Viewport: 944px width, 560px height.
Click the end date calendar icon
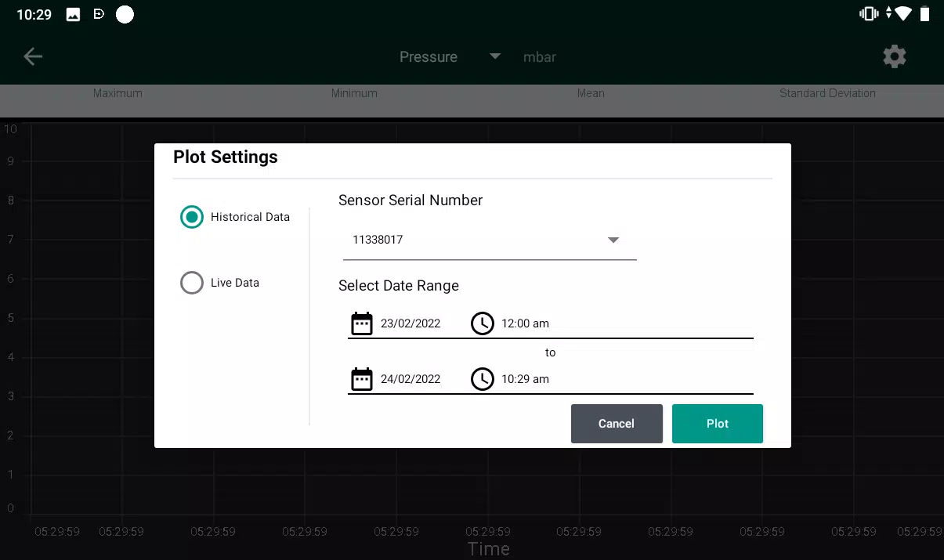click(361, 379)
